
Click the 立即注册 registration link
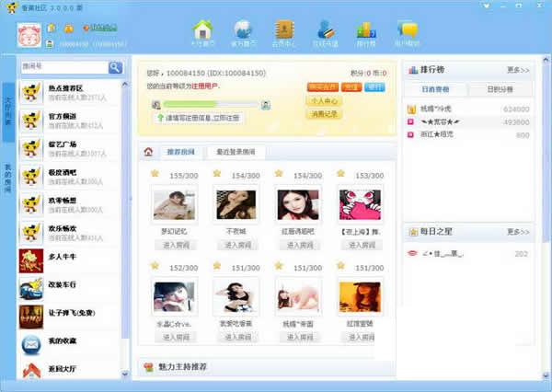point(225,118)
